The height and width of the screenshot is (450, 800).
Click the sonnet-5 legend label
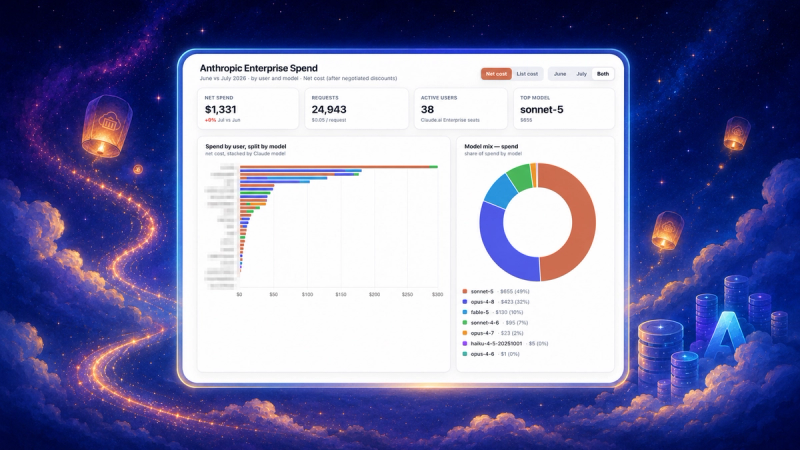(x=482, y=291)
